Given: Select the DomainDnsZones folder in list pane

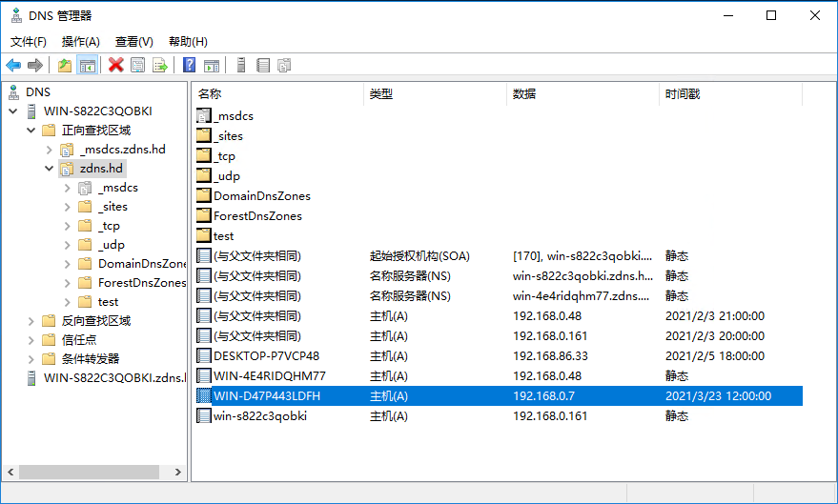Looking at the screenshot, I should coord(262,196).
